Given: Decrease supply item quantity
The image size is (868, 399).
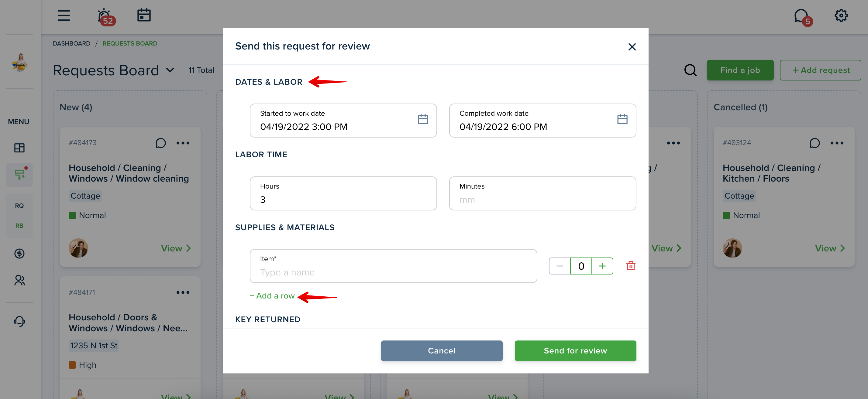Looking at the screenshot, I should coord(560,266).
